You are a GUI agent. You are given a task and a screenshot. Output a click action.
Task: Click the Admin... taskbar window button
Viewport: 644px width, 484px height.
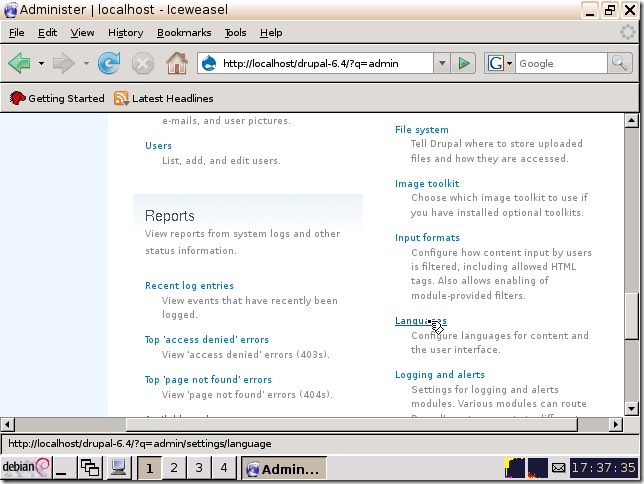click(x=283, y=468)
